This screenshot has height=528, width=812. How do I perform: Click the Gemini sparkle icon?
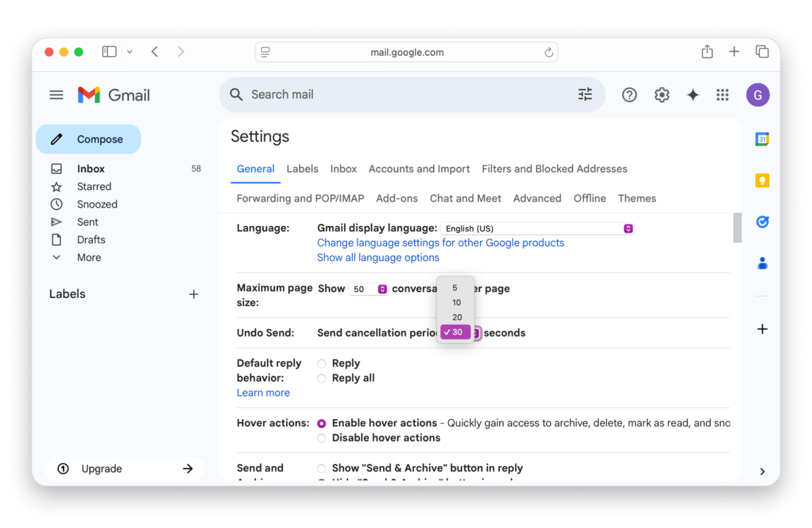point(692,95)
